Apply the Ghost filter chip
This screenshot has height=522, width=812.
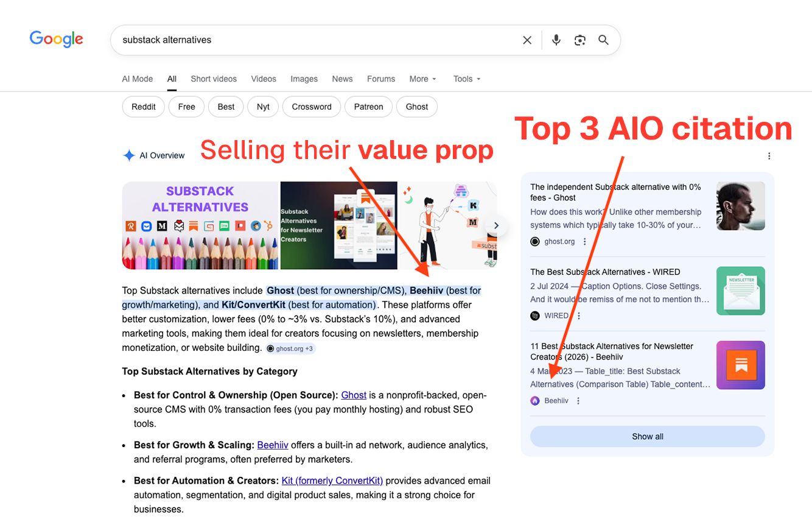tap(417, 107)
